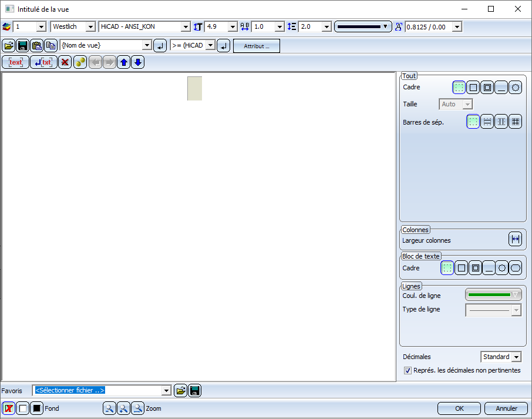Toggle Représ. les décimales non pertinentes checkbox
The width and height of the screenshot is (532, 419).
(x=408, y=370)
